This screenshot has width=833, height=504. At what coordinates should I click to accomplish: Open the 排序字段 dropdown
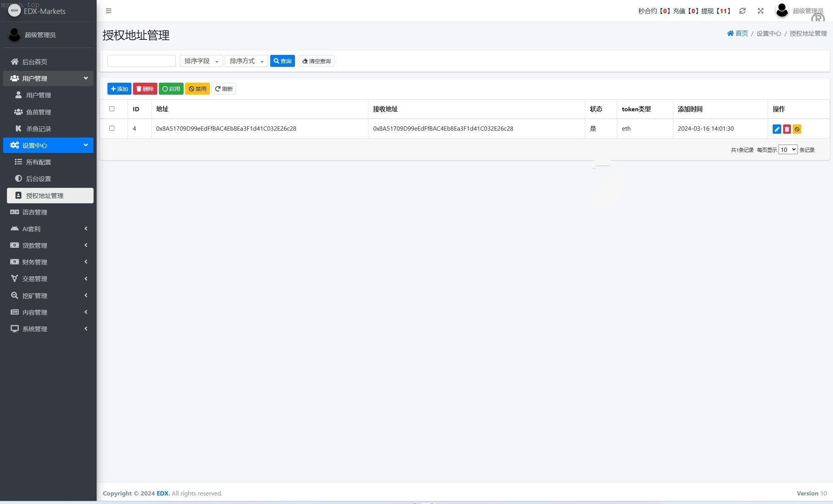tap(201, 61)
